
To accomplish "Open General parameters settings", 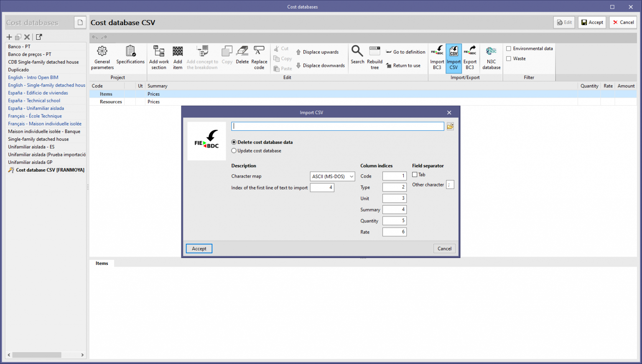I will [x=102, y=57].
